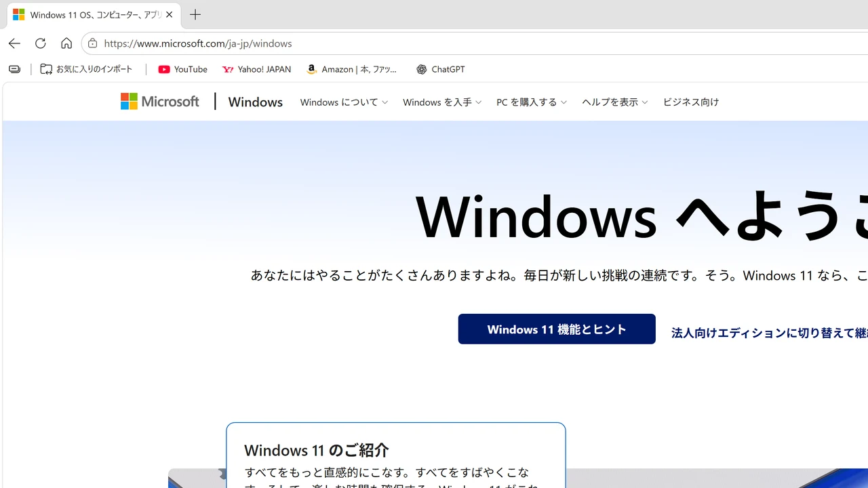Reload the page with the refresh icon
Image resolution: width=868 pixels, height=488 pixels.
pos(40,43)
